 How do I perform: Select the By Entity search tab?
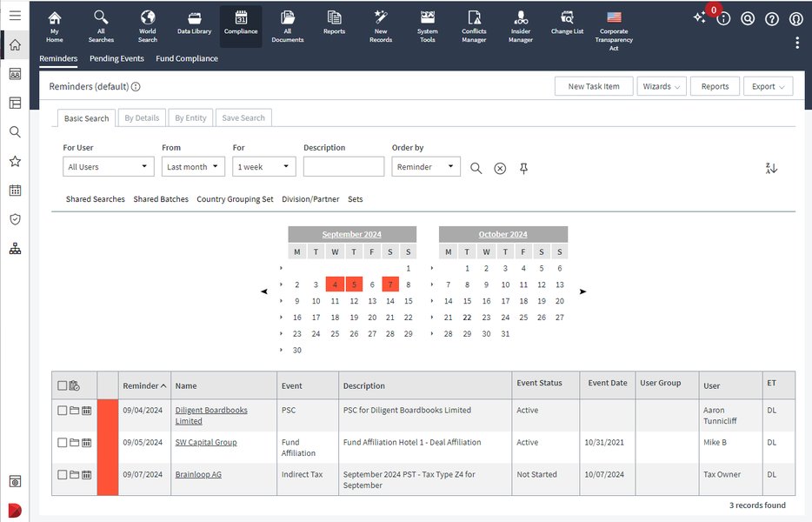[190, 117]
